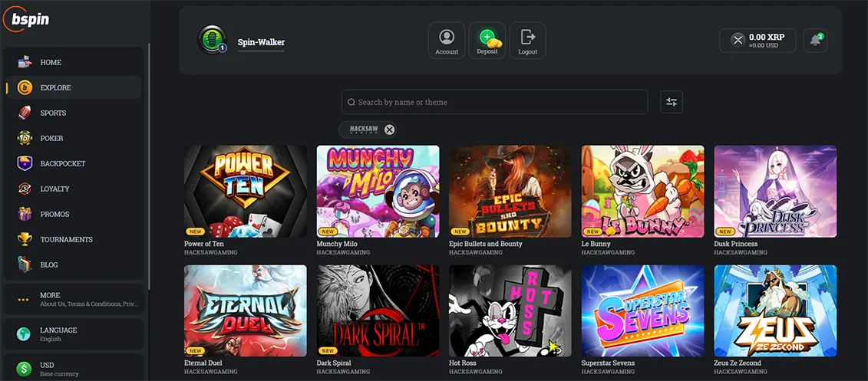Open the Account page
This screenshot has height=381, width=868.
click(x=446, y=41)
